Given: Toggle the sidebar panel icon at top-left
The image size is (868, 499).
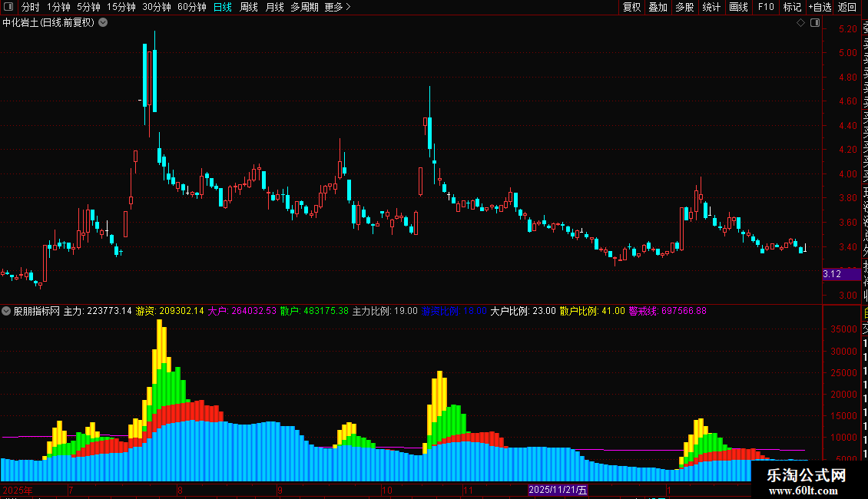Looking at the screenshot, I should (8, 7).
